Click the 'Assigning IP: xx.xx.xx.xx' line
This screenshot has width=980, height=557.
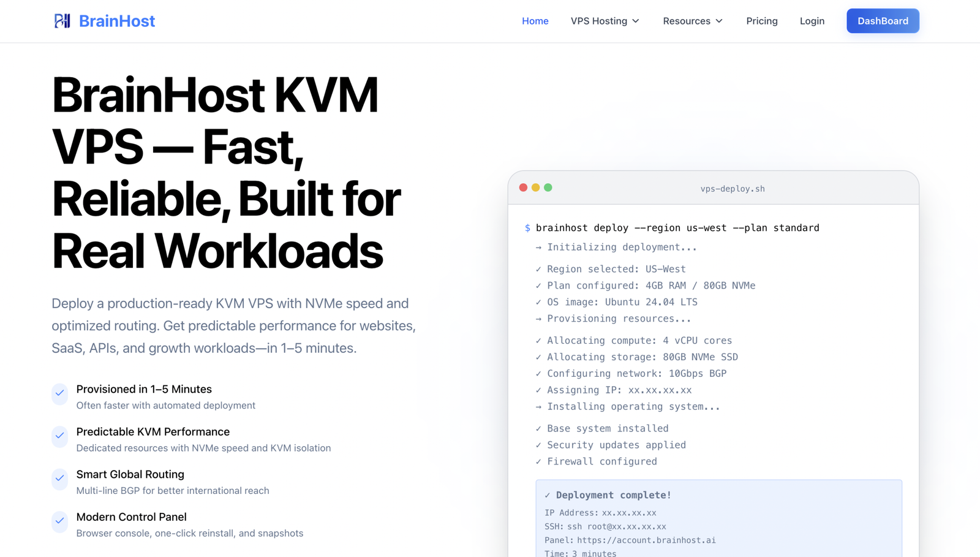click(x=614, y=390)
